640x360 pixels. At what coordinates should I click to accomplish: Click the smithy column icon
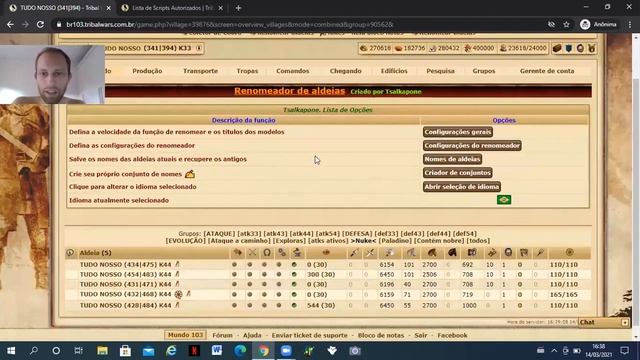pyautogui.click(x=297, y=253)
